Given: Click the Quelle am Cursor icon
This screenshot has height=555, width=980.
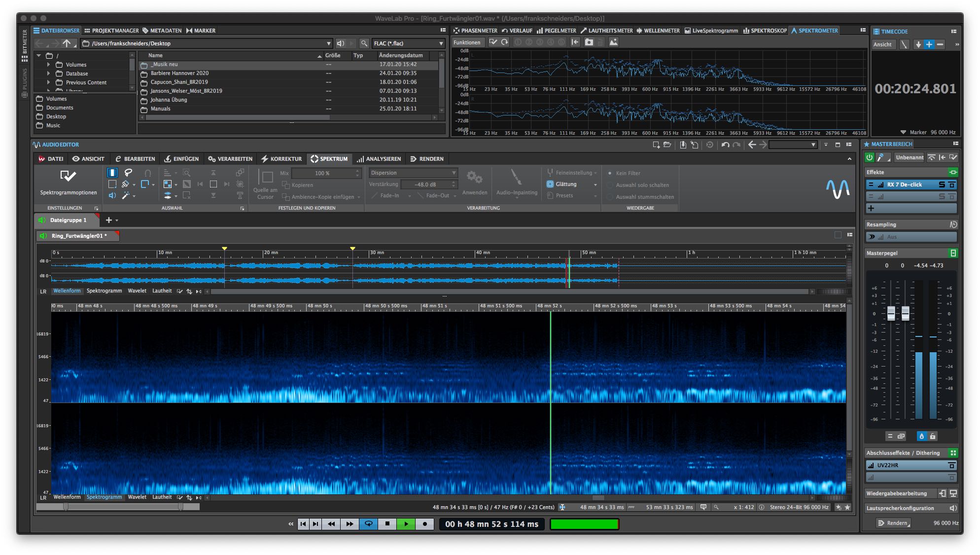Looking at the screenshot, I should point(266,177).
